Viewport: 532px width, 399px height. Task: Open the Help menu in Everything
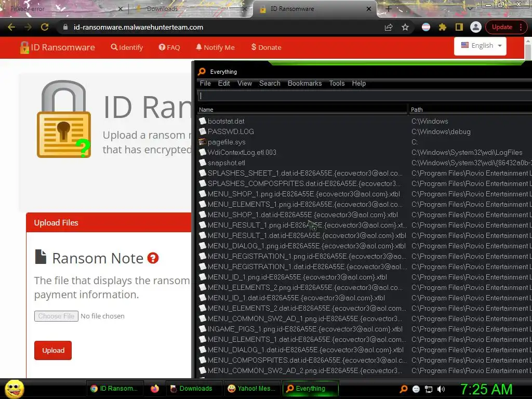pos(358,84)
